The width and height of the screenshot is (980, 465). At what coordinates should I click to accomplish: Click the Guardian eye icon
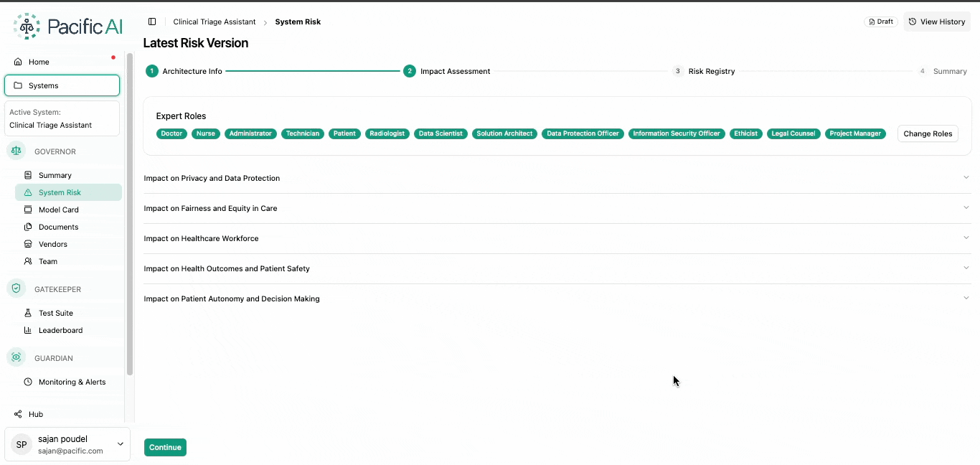tap(17, 357)
